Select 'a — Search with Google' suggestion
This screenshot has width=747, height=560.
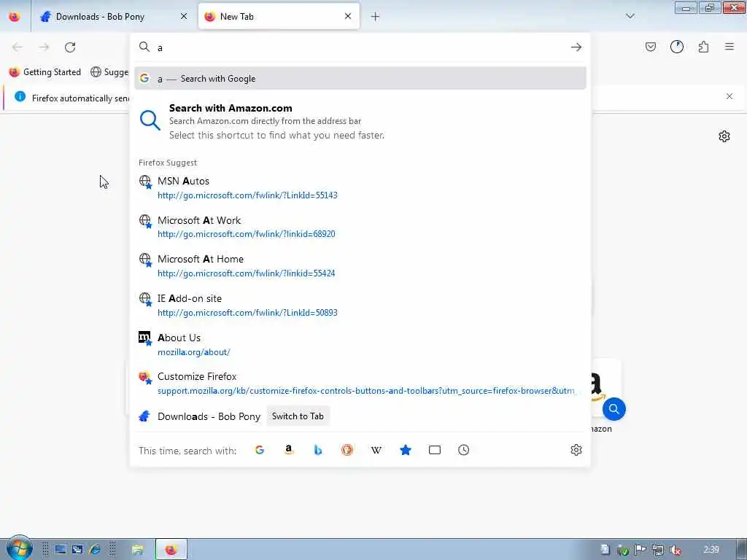click(360, 79)
